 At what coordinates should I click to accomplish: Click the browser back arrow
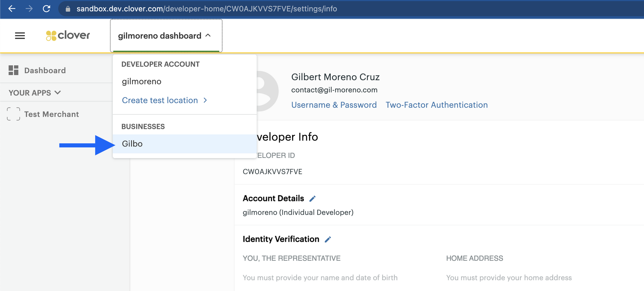pos(12,9)
